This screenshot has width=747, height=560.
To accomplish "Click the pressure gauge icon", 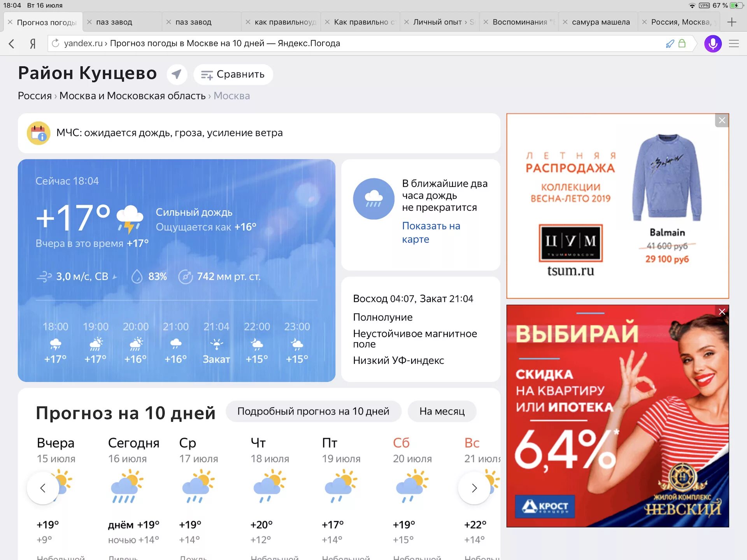I will 185,276.
